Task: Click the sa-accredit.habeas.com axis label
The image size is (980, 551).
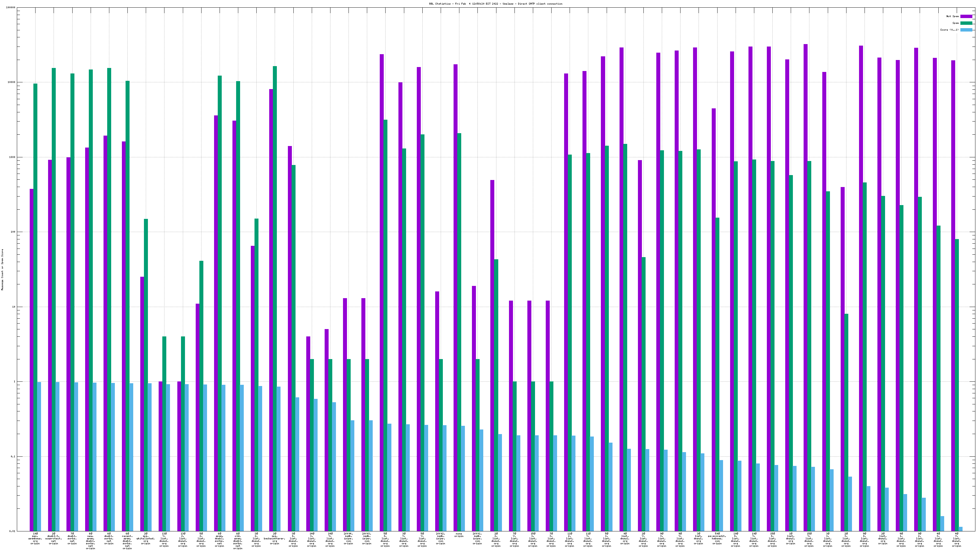Action: 717,539
